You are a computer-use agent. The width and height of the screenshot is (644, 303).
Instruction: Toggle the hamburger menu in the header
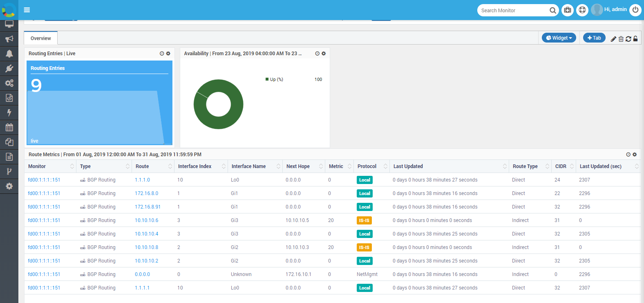click(x=27, y=10)
